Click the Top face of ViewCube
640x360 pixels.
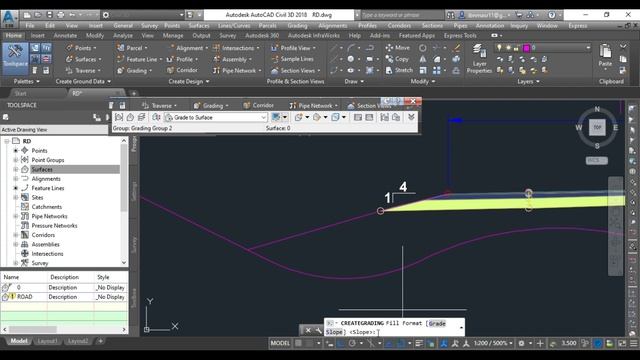[597, 128]
